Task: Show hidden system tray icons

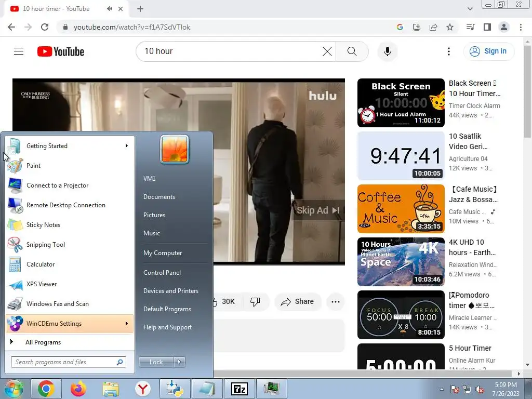Action: pyautogui.click(x=442, y=389)
